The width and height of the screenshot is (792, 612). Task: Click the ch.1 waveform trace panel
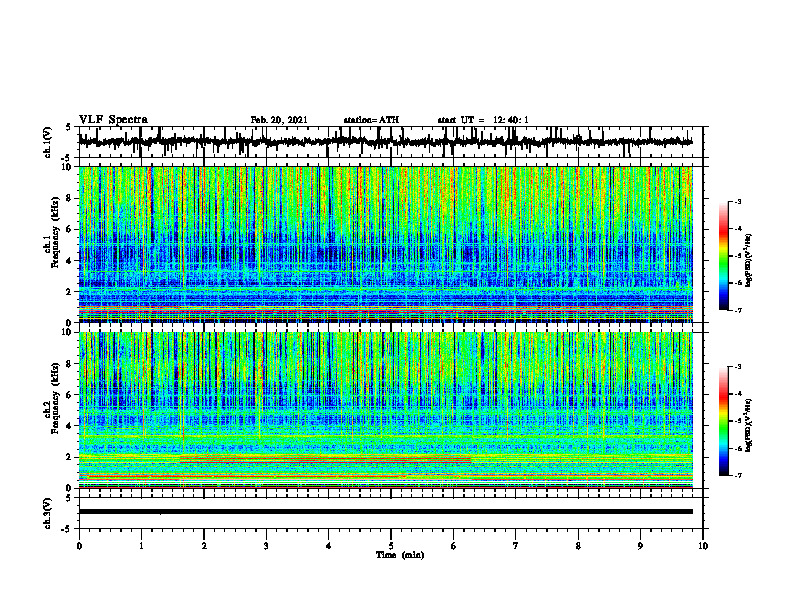pyautogui.click(x=391, y=142)
